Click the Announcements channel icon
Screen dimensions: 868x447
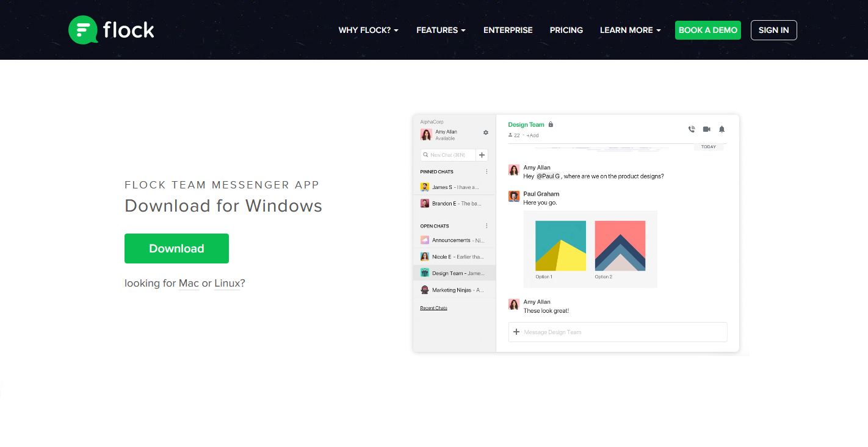[425, 240]
